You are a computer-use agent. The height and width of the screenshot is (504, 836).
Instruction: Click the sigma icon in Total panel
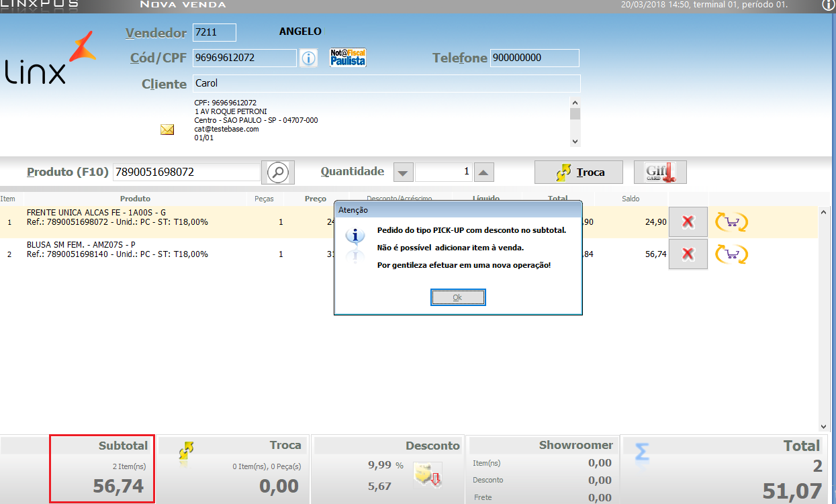(643, 452)
